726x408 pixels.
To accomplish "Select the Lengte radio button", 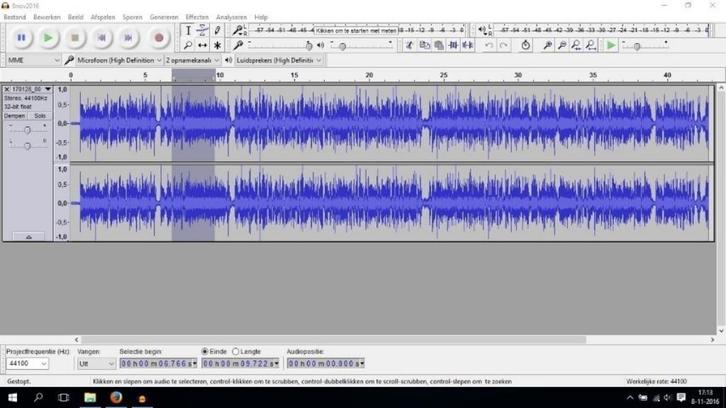I will coord(236,352).
